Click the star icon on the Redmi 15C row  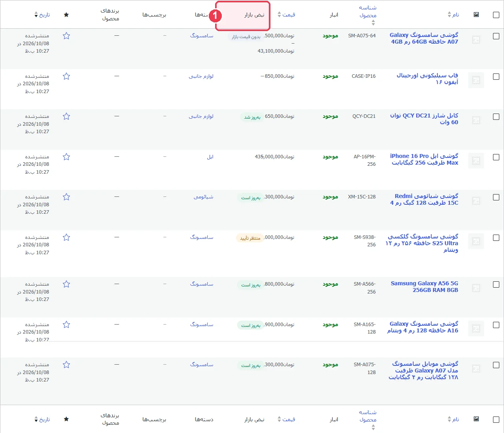click(x=66, y=197)
